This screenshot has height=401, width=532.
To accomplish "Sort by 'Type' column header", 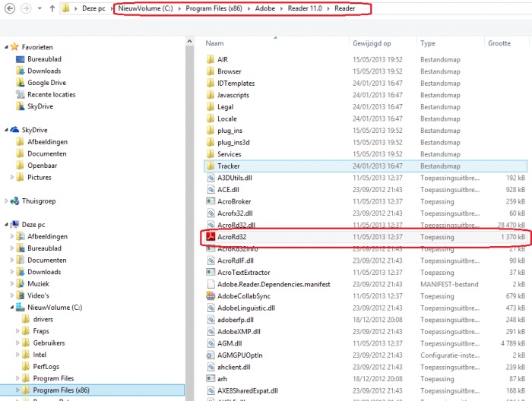I will click(x=427, y=43).
